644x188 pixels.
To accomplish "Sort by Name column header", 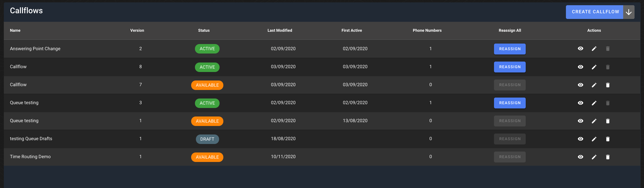I will tap(15, 30).
